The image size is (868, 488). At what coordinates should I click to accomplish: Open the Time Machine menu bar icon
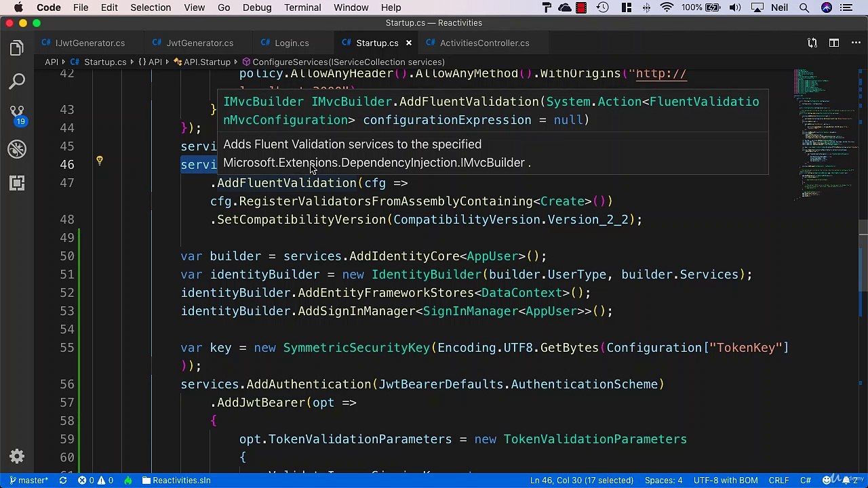[603, 7]
